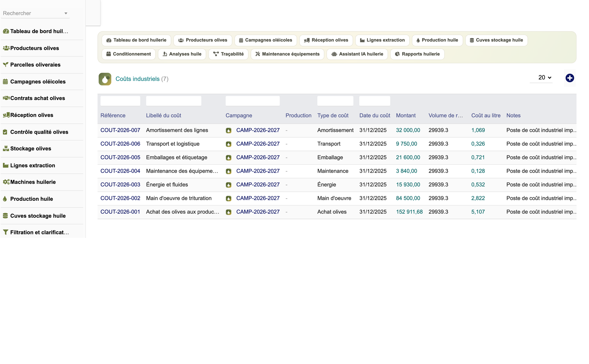Click the Producteurs olives sidebar people icon

click(x=6, y=48)
